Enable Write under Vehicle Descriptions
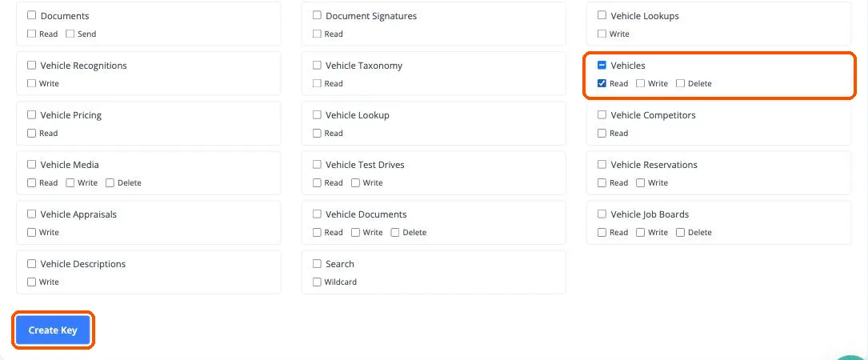Viewport: 868px width, 360px height. coord(31,282)
